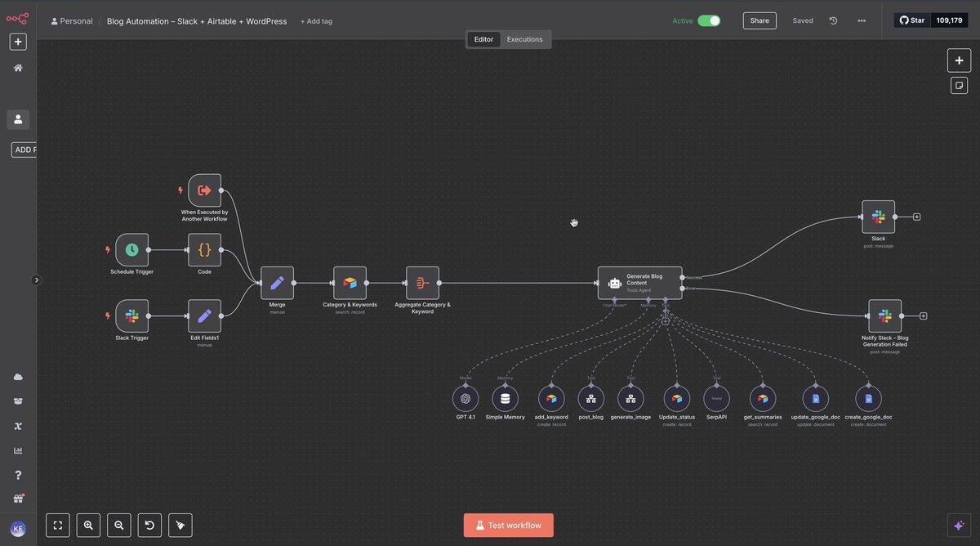This screenshot has height=546, width=980.
Task: Expand the collapsed left sidebar arrow
Action: (36, 280)
